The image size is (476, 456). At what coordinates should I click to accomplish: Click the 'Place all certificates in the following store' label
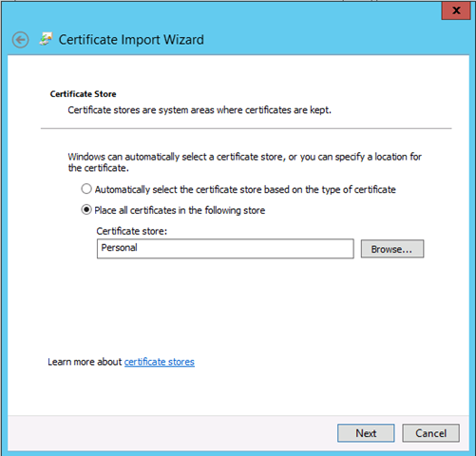[180, 210]
